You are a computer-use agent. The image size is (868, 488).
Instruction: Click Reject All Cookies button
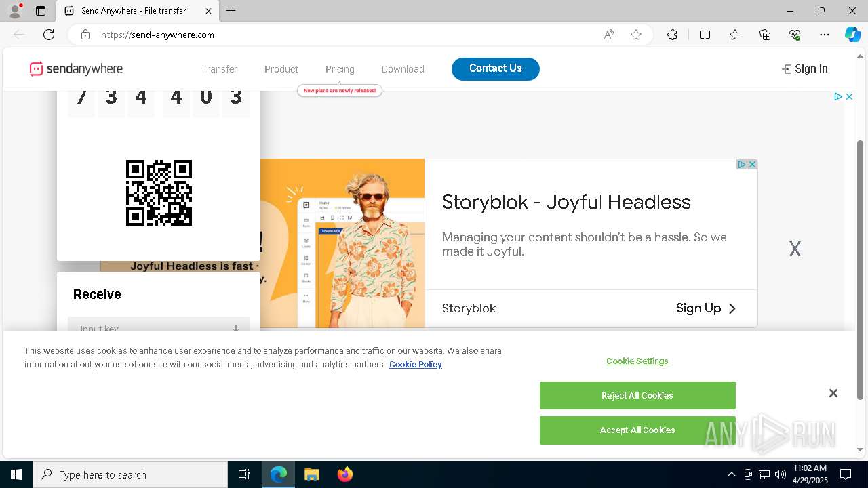click(637, 395)
